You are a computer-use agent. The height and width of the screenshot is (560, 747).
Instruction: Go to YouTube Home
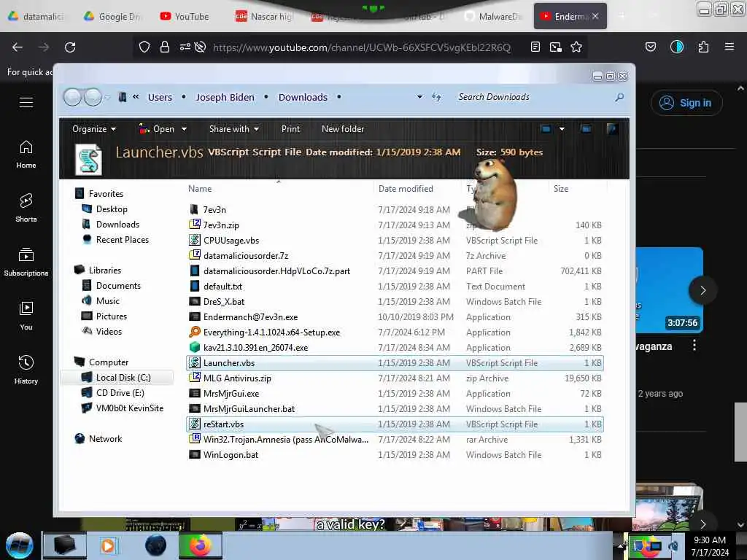26,155
